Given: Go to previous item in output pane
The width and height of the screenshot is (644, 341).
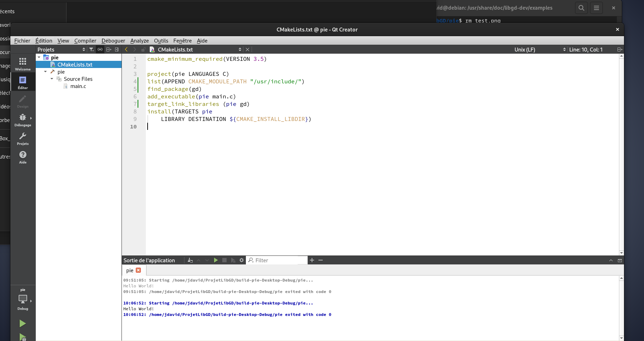Looking at the screenshot, I should (x=199, y=260).
